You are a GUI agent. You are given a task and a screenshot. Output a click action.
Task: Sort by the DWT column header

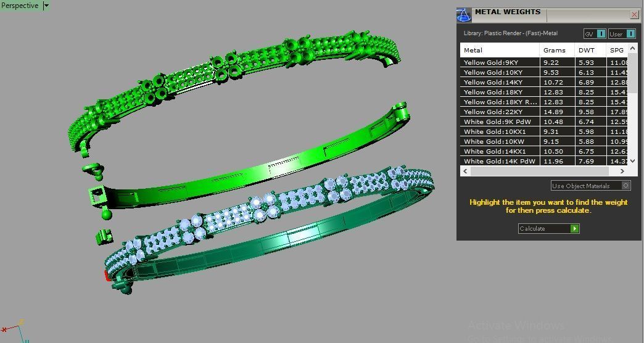point(590,50)
